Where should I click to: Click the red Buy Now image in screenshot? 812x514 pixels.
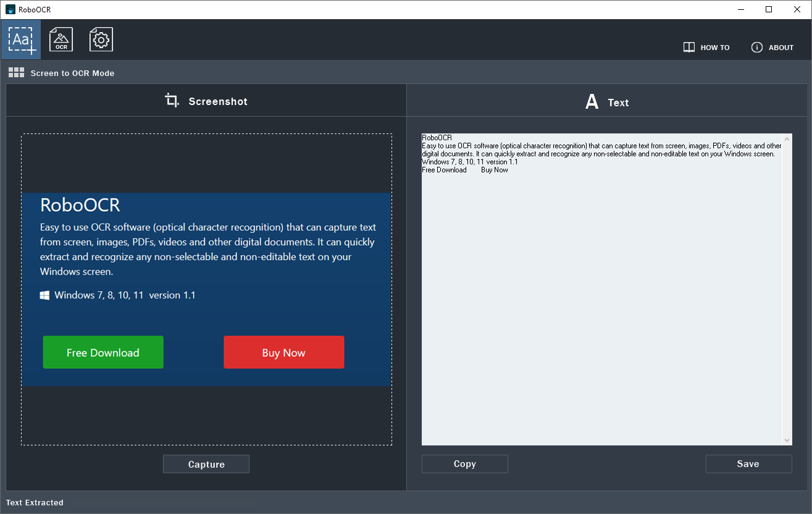click(x=284, y=352)
